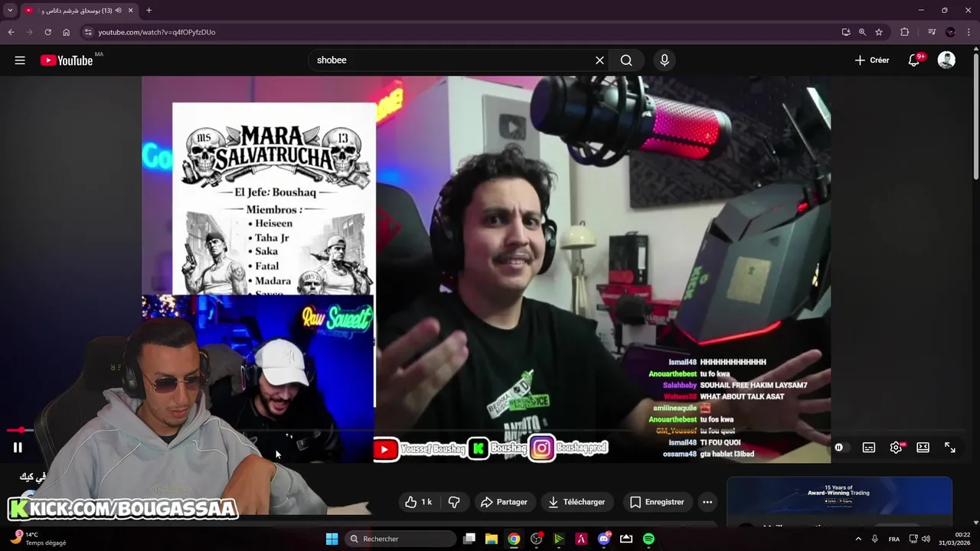Open the Créer menu

872,60
